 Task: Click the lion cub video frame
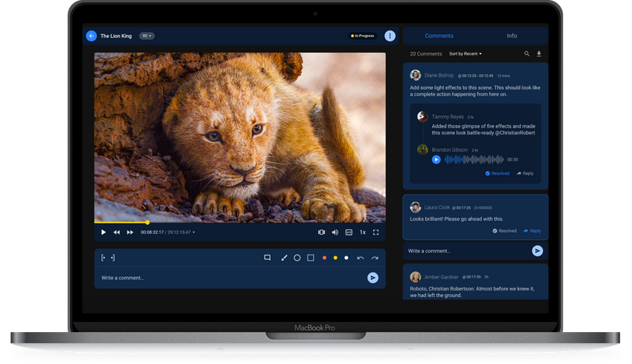point(240,137)
